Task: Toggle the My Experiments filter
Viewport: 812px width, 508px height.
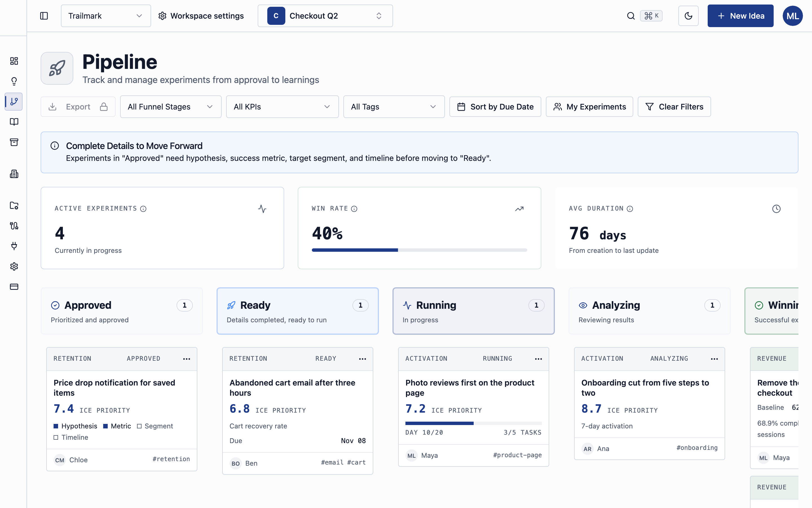Action: pyautogui.click(x=589, y=107)
